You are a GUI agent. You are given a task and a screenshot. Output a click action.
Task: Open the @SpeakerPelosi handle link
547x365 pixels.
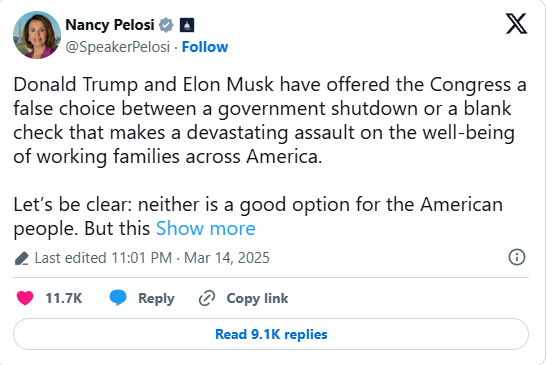(118, 47)
